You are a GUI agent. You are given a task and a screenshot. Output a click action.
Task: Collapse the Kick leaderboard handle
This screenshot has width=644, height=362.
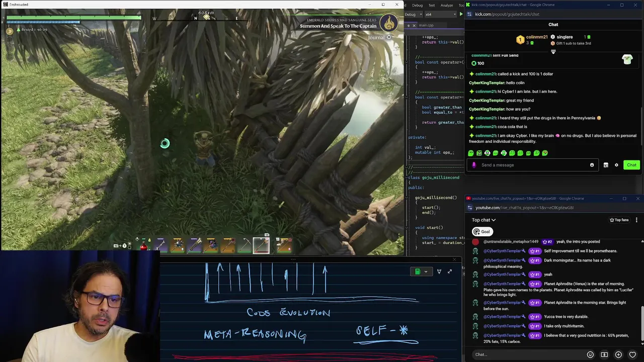click(x=553, y=51)
